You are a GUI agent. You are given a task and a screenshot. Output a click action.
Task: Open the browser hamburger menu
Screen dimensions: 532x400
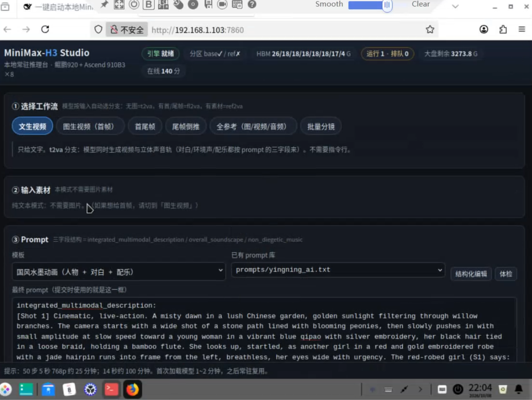[522, 29]
